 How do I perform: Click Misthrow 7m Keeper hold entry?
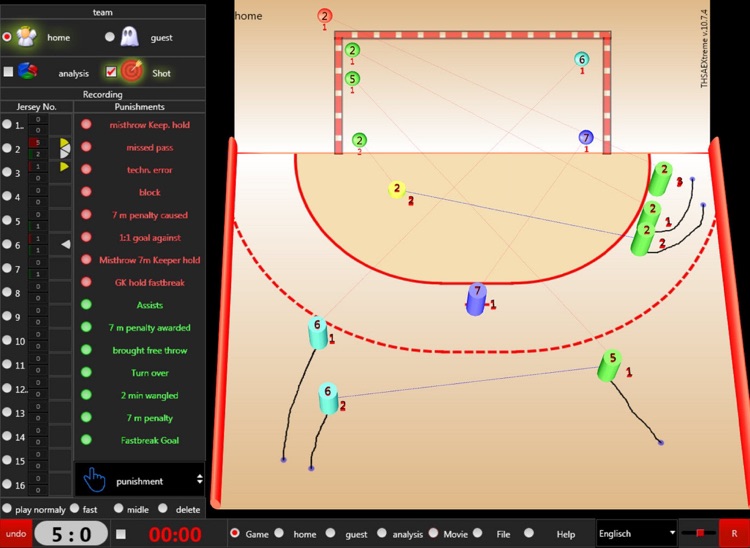[x=150, y=260]
